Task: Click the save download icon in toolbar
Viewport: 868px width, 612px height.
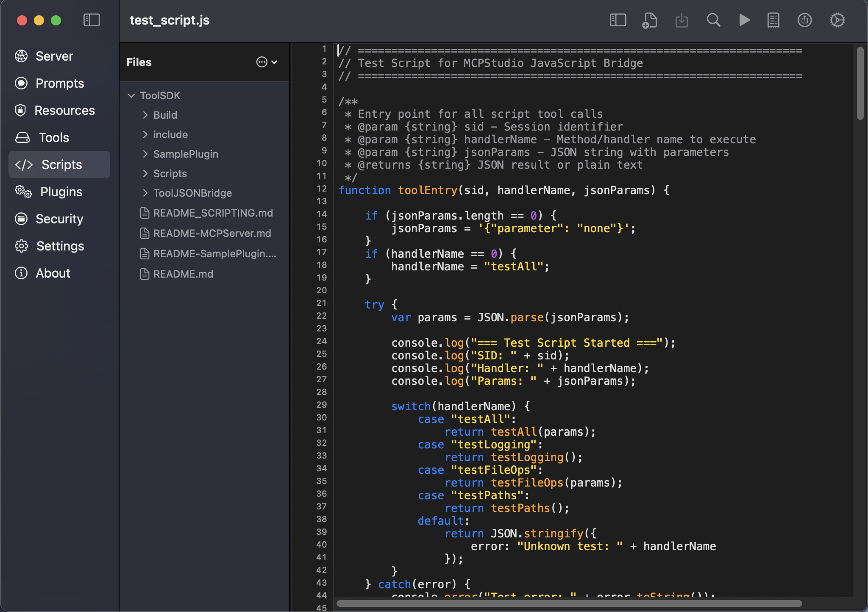Action: pyautogui.click(x=682, y=20)
